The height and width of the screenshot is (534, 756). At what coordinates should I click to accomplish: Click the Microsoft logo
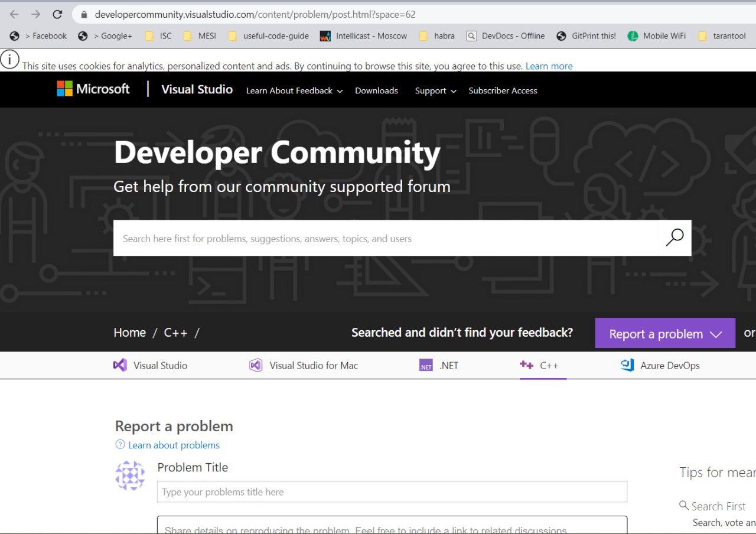[x=93, y=89]
